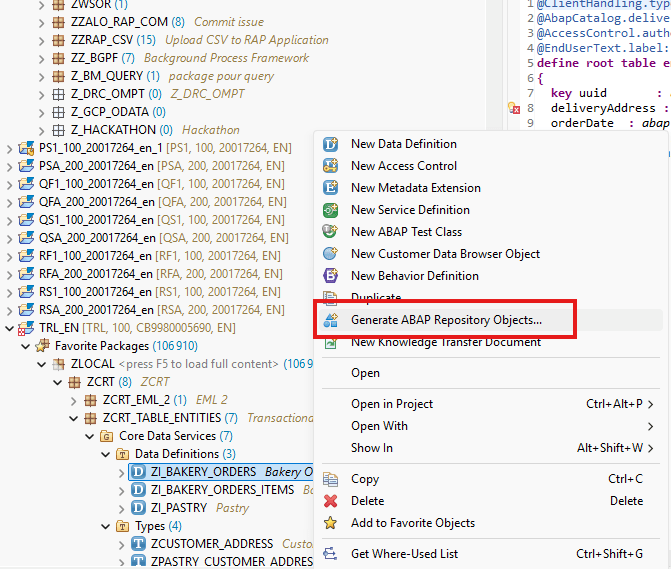Click the New Behavior Definition icon
Image resolution: width=671 pixels, height=569 pixels.
tap(331, 276)
